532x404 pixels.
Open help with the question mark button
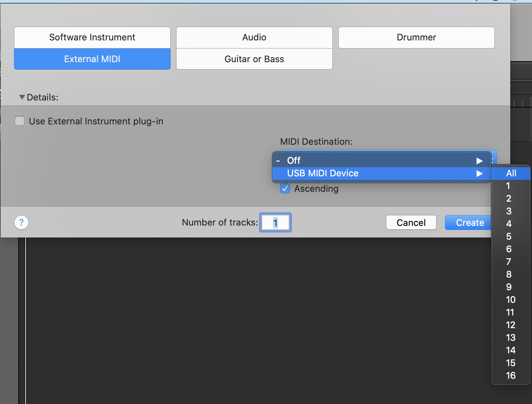(x=21, y=222)
